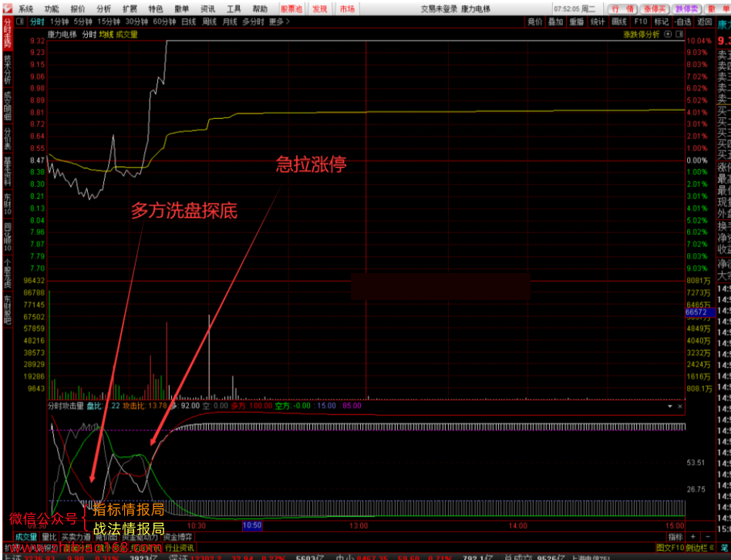This screenshot has width=731, height=560.
Task: Select the 成交量 indicator tab
Action: pyautogui.click(x=26, y=537)
